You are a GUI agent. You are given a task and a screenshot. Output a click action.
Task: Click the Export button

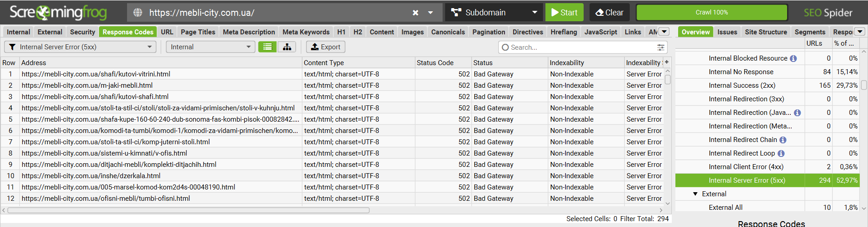[325, 47]
